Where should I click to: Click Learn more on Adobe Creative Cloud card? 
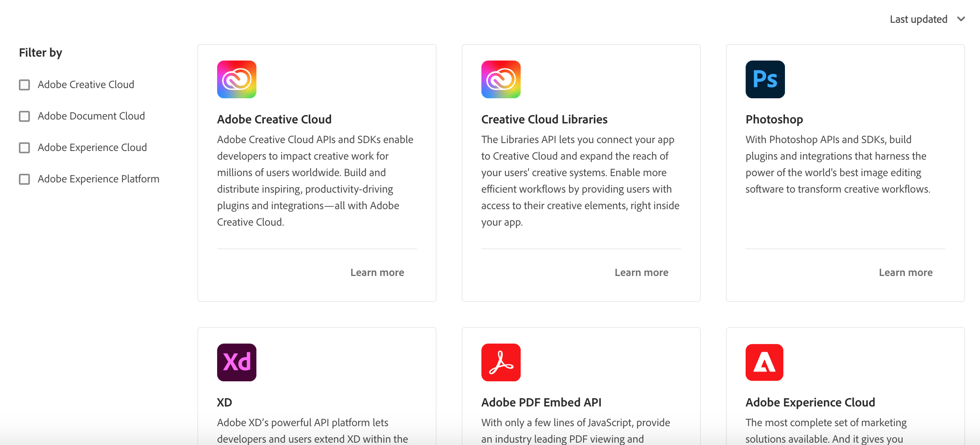tap(377, 272)
